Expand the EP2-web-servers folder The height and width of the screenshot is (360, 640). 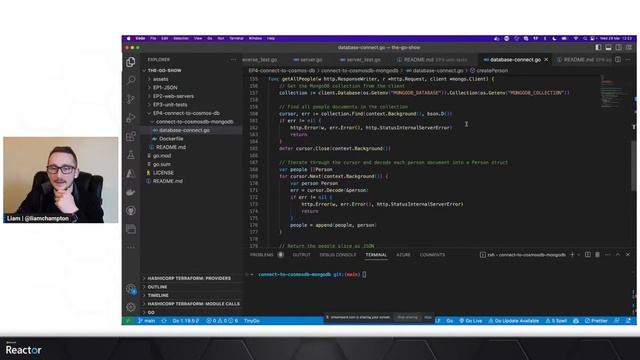(x=192, y=96)
